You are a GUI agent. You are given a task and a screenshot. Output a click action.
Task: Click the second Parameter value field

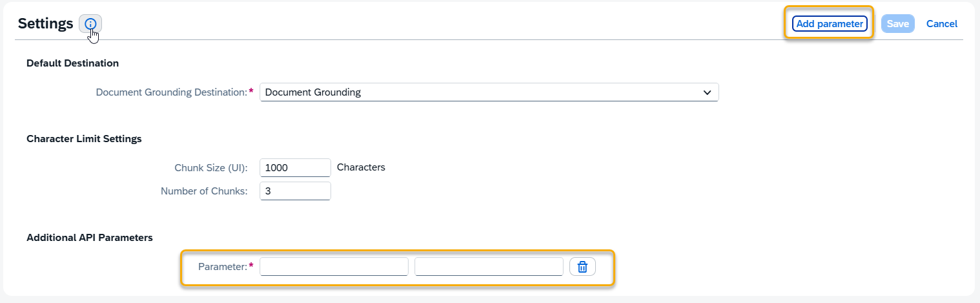(x=489, y=267)
